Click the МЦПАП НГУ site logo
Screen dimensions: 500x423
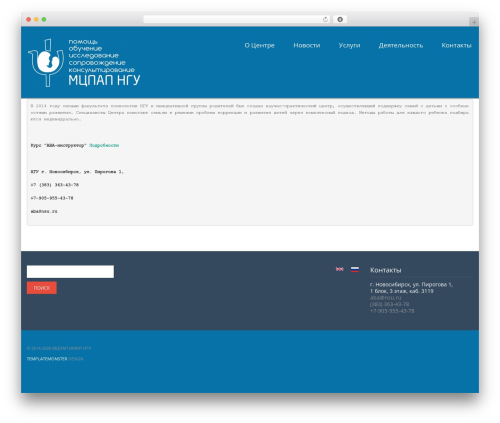point(84,63)
